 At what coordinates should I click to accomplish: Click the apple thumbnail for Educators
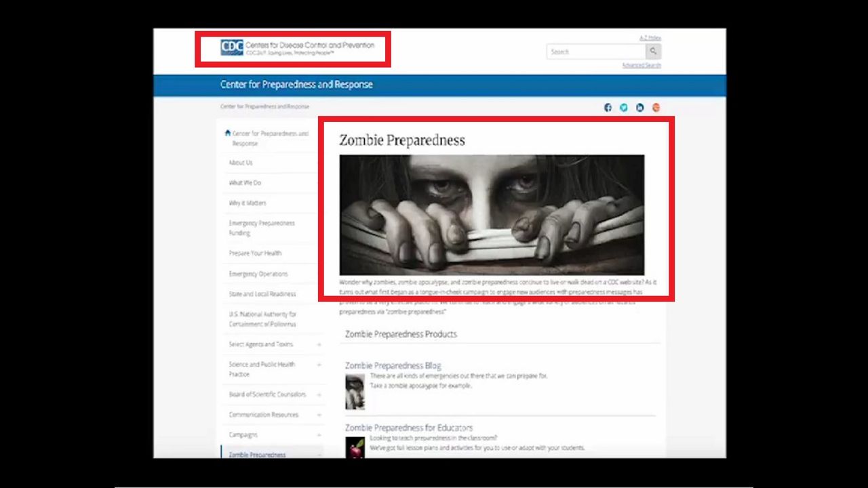(355, 447)
